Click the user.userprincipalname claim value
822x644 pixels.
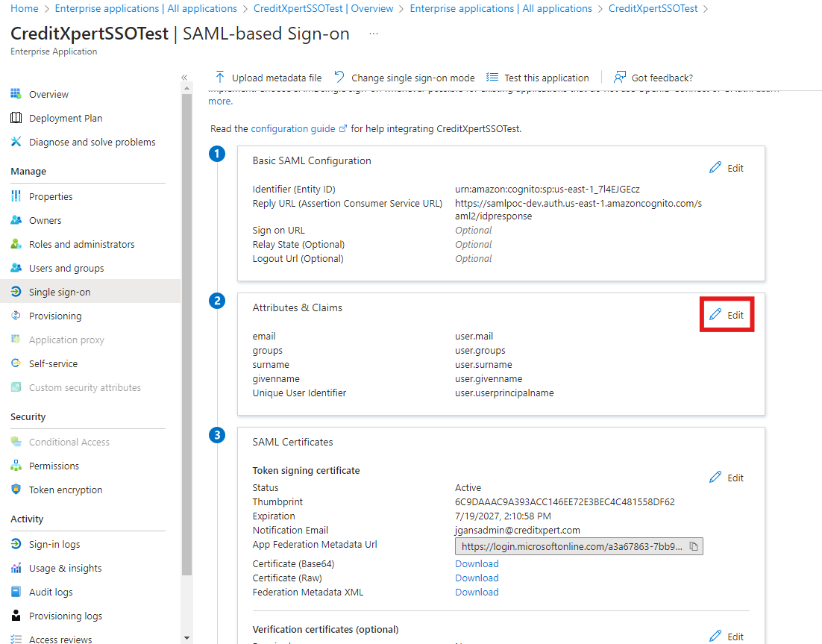tap(504, 393)
